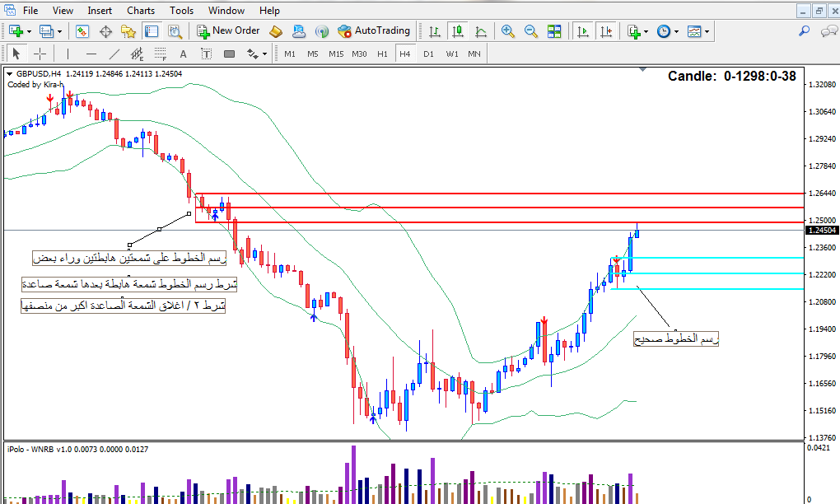Open the Insert menu

[x=100, y=11]
